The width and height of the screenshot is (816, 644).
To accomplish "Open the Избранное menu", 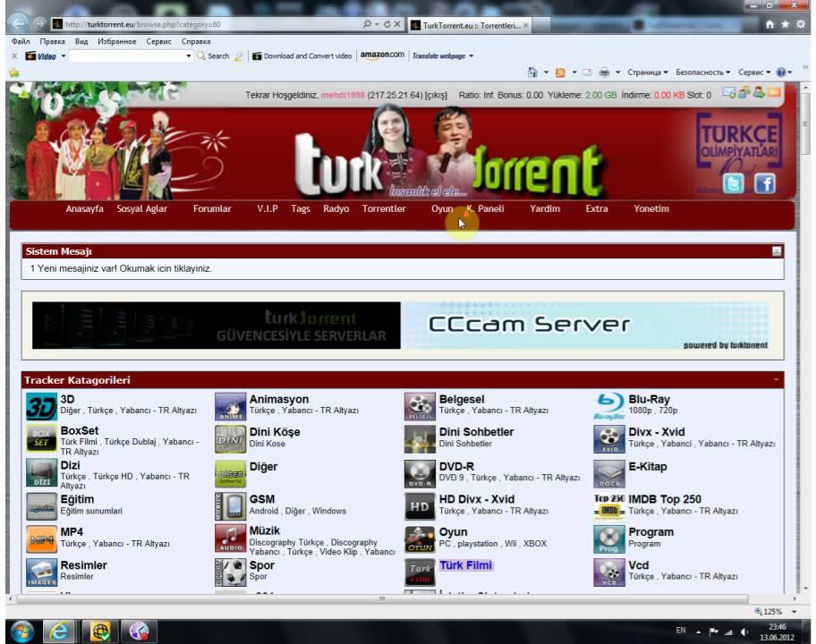I will click(x=117, y=41).
